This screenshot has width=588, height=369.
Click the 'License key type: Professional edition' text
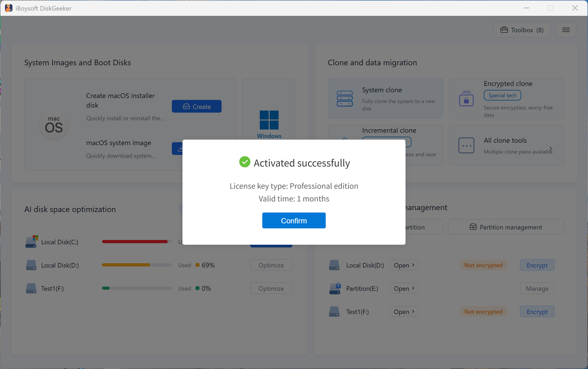[294, 186]
